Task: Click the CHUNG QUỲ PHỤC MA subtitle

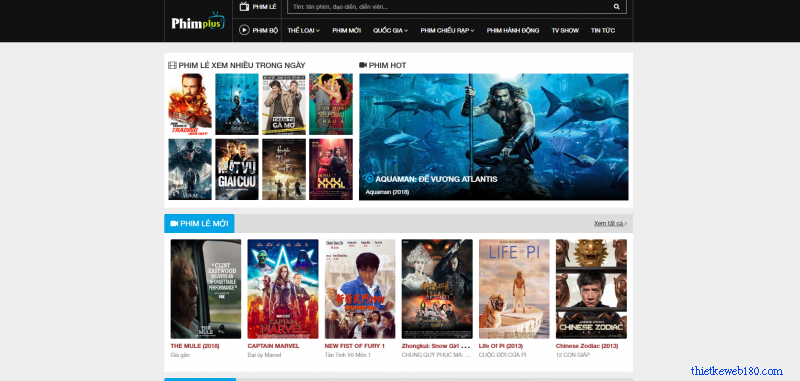Action: coord(436,355)
